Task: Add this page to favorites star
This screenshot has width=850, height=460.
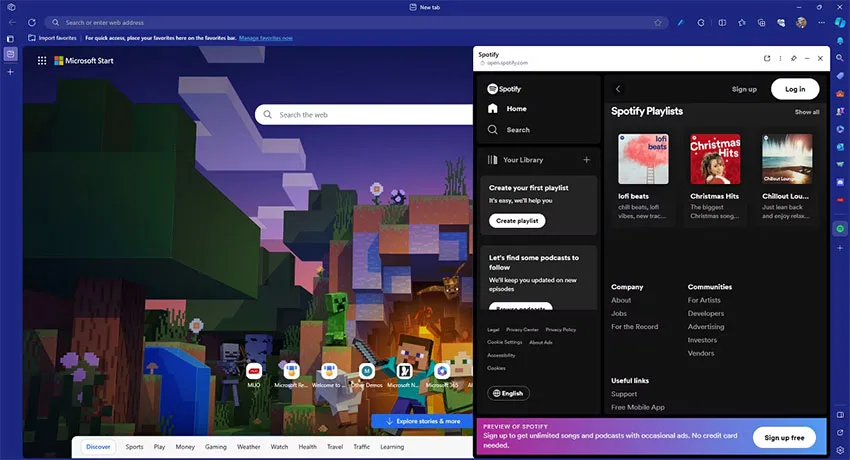Action: (658, 22)
